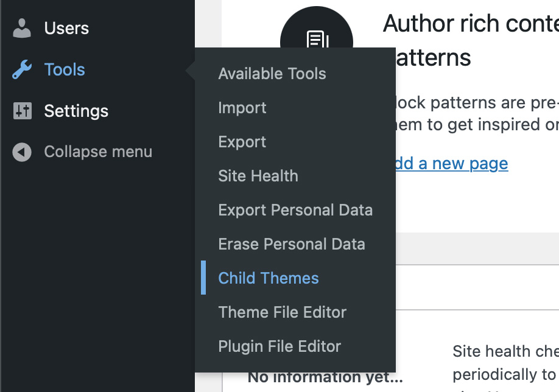Viewport: 559px width, 392px height.
Task: Launch the Theme File Editor
Action: [283, 312]
